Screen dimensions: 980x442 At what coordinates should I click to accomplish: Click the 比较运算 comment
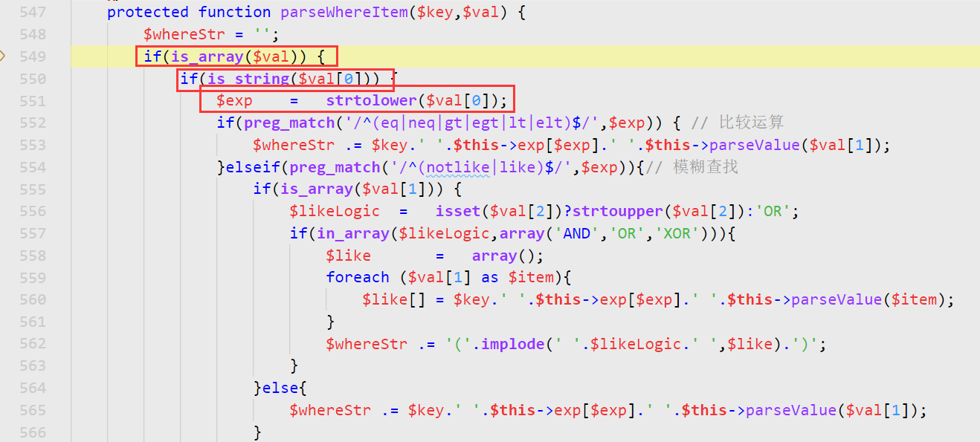coord(752,123)
